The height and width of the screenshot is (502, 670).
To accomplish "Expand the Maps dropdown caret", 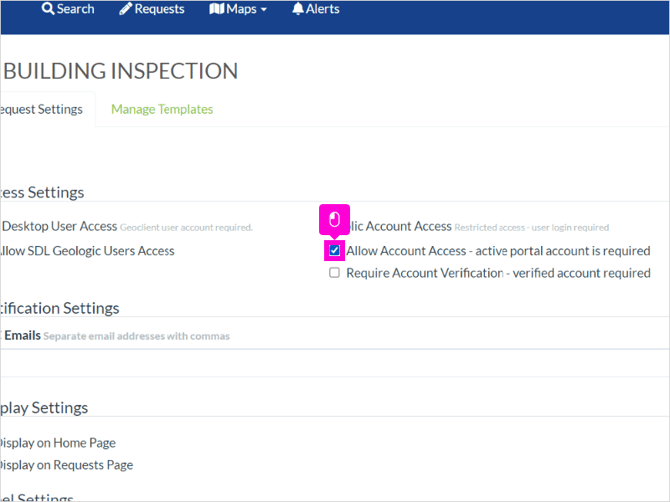I will [x=264, y=9].
